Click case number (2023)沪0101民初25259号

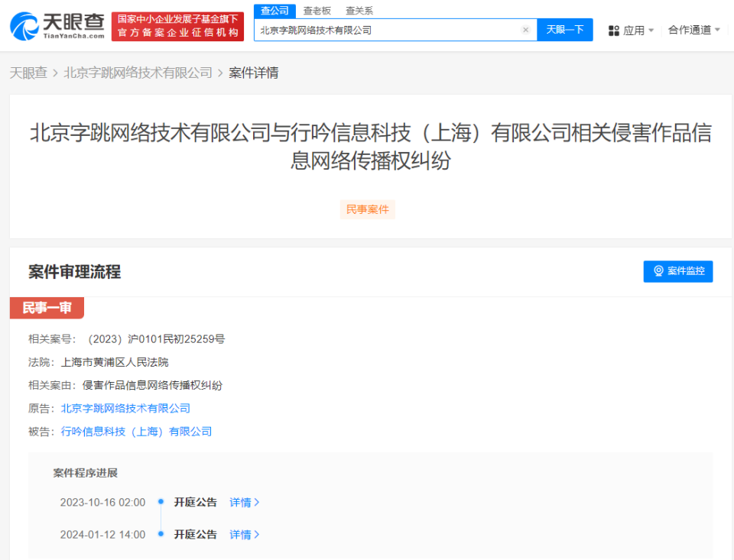pyautogui.click(x=156, y=339)
